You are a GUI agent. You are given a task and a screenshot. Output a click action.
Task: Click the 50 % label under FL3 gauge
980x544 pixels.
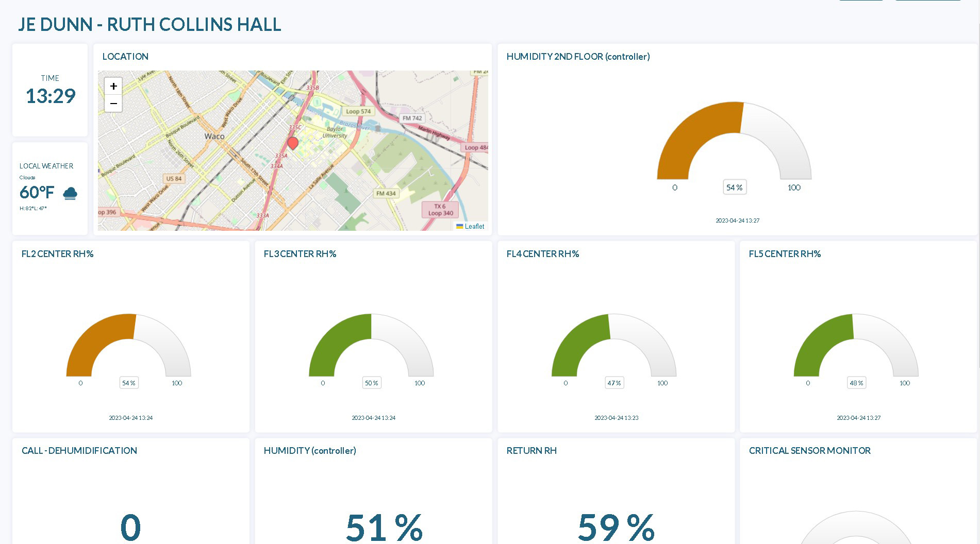tap(371, 383)
